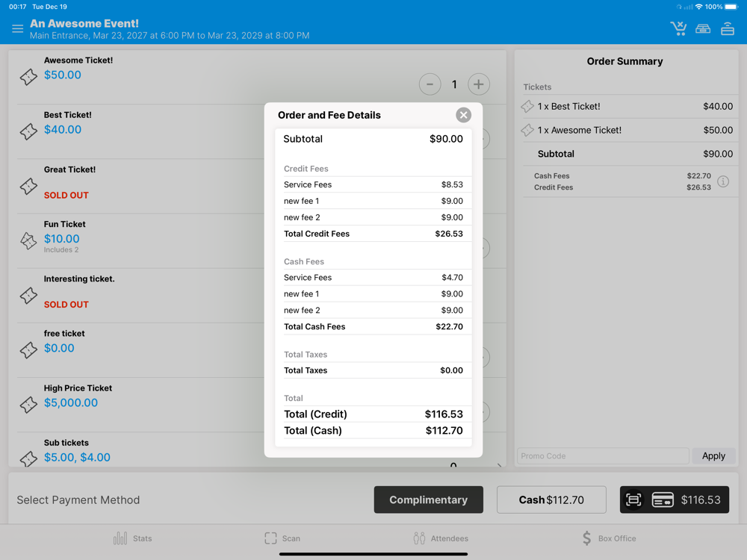The height and width of the screenshot is (560, 747).
Task: Pay with Cash $112.70
Action: [x=551, y=500]
